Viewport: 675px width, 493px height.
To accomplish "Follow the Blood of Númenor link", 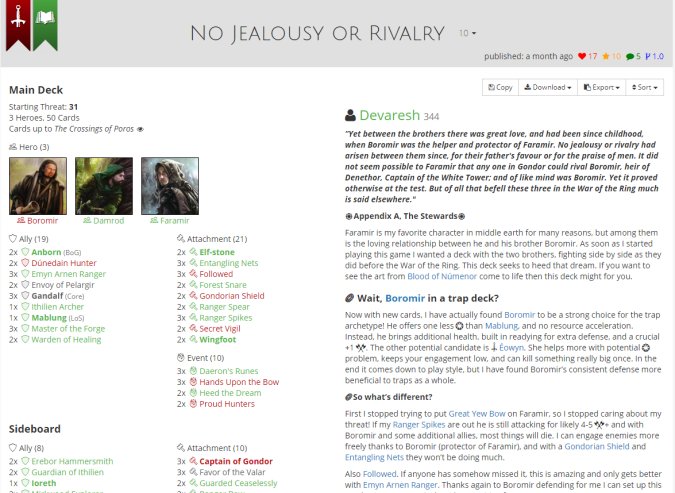I will (442, 276).
